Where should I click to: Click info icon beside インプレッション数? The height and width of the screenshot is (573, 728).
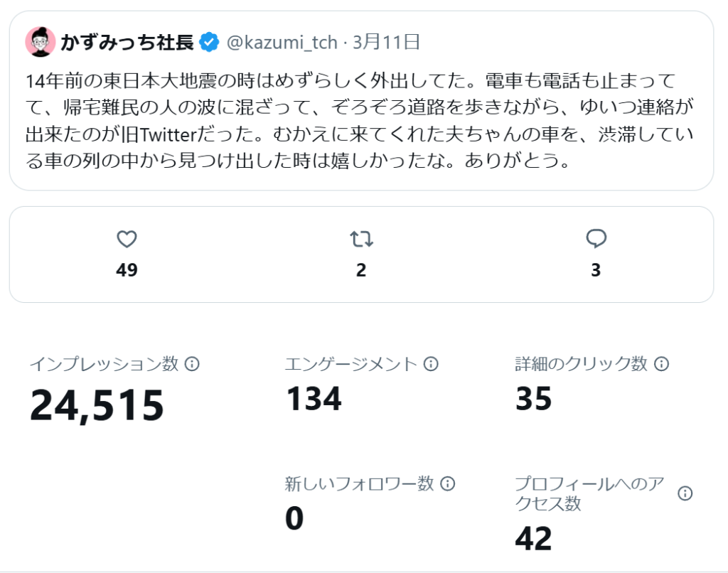pyautogui.click(x=192, y=364)
